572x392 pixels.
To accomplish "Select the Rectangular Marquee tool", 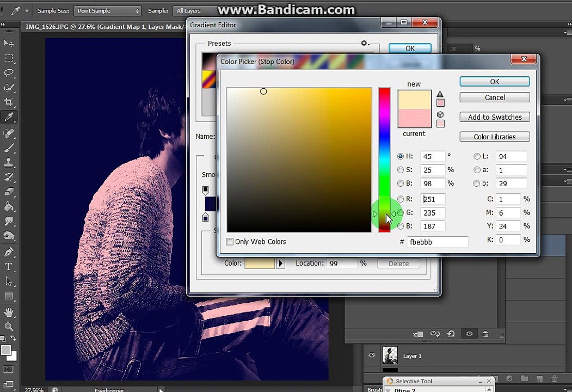I will coord(9,58).
